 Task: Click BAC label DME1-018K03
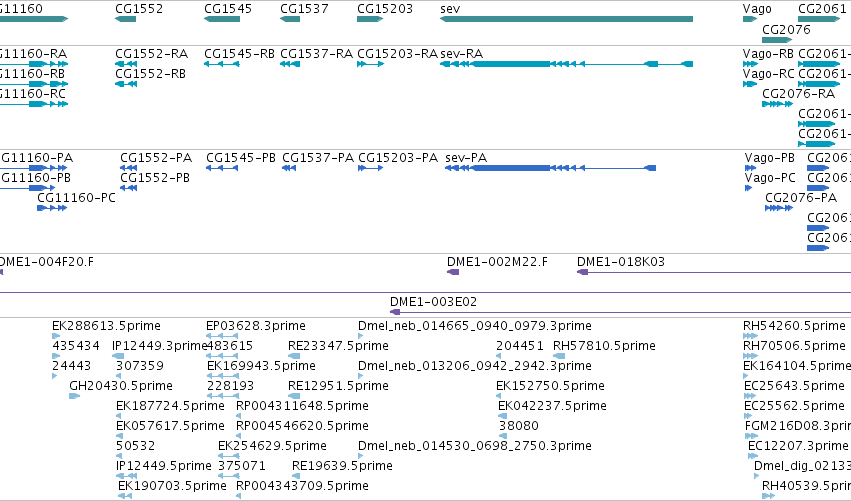point(621,262)
